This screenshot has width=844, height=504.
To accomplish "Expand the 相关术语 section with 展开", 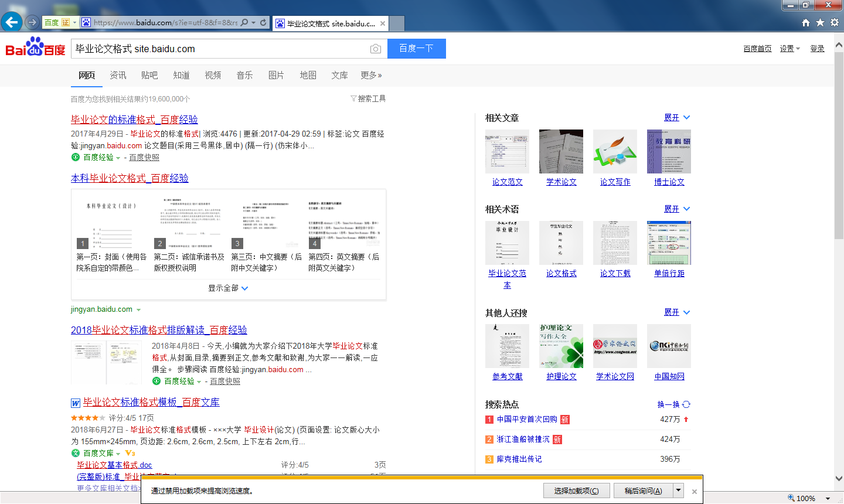I will point(677,209).
